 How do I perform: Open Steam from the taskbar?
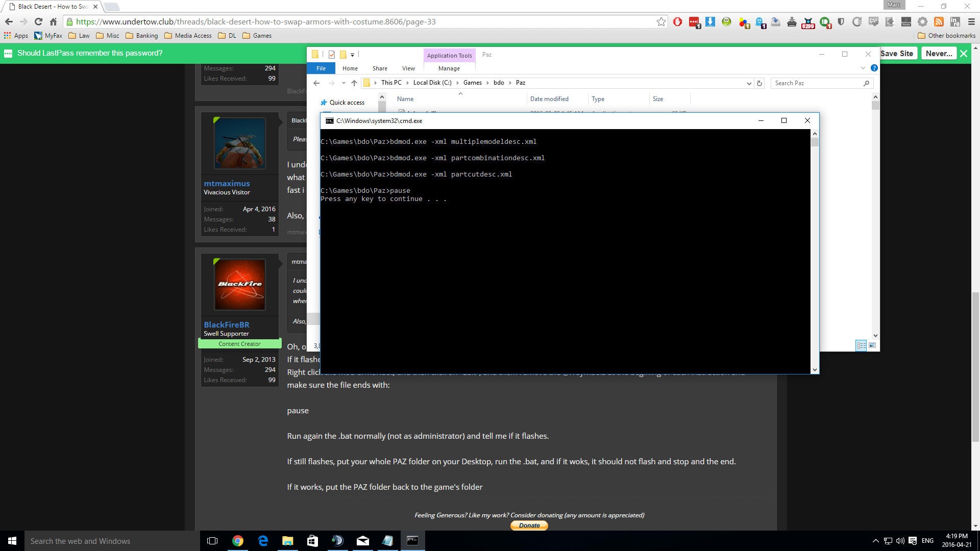tap(337, 541)
